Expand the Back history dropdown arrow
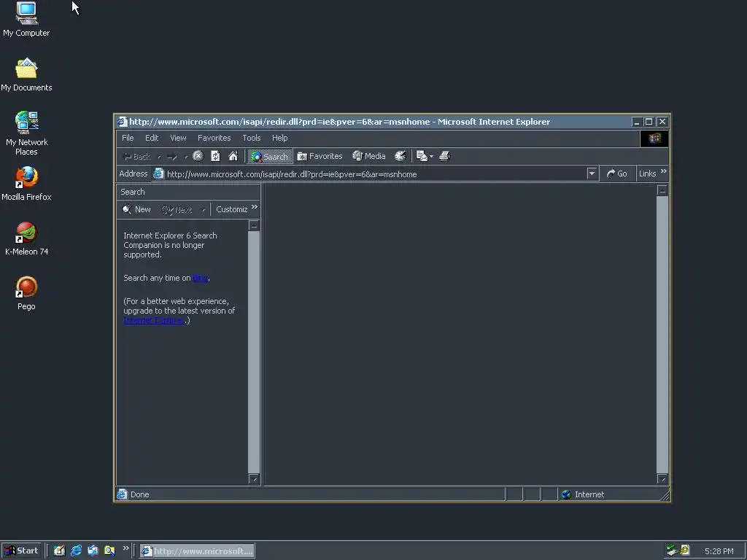 click(159, 156)
